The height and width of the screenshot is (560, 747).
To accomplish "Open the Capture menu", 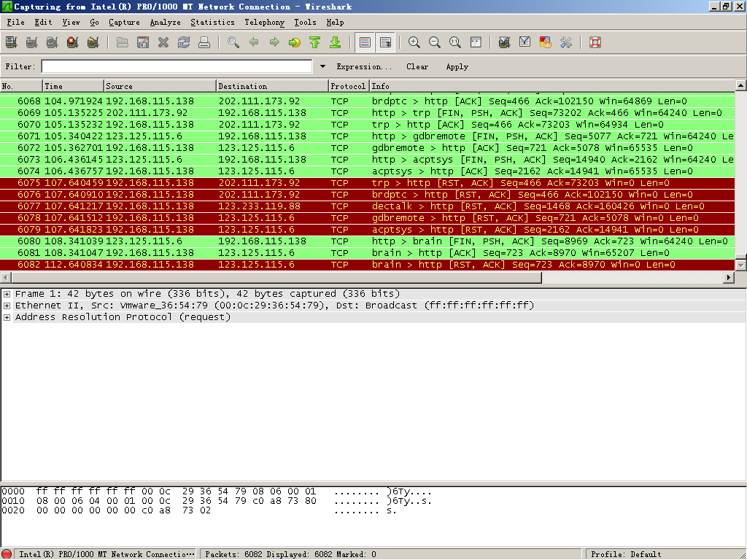I will (x=124, y=22).
